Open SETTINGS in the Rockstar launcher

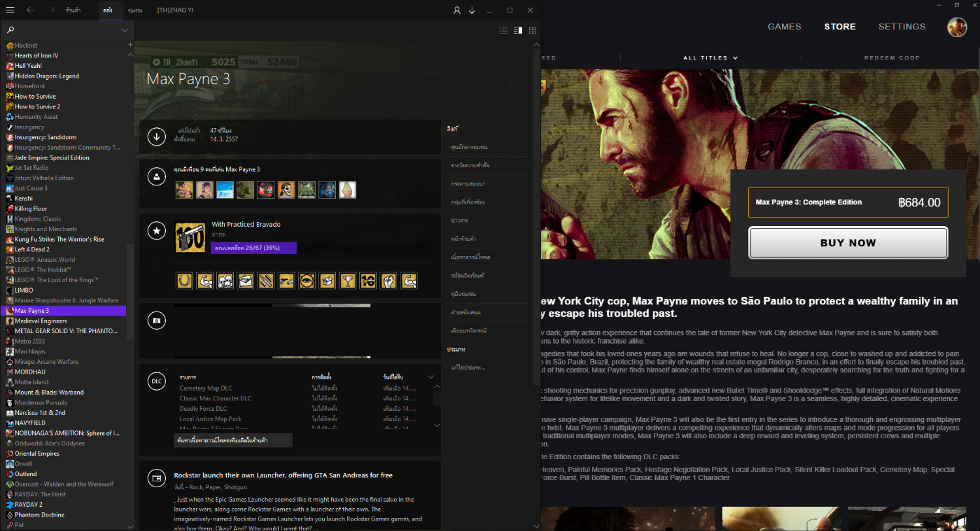902,27
